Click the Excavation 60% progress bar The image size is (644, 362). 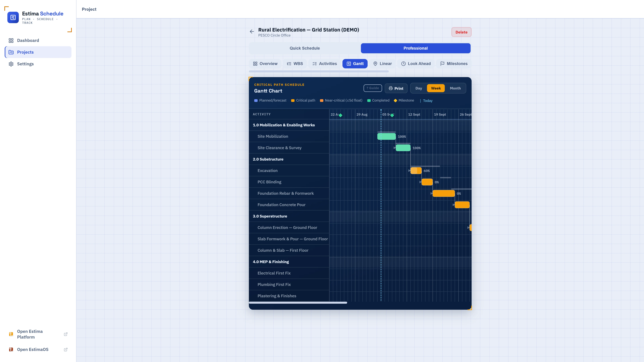(x=416, y=171)
